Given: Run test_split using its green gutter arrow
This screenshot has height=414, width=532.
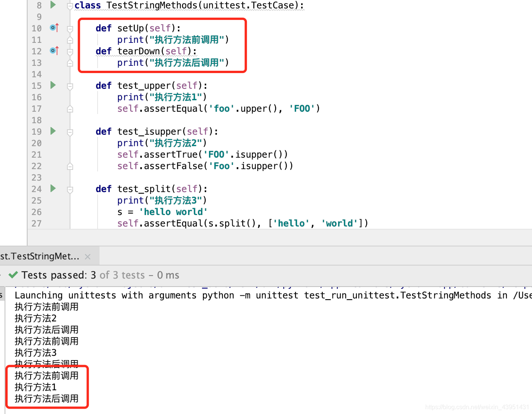Looking at the screenshot, I should (53, 188).
